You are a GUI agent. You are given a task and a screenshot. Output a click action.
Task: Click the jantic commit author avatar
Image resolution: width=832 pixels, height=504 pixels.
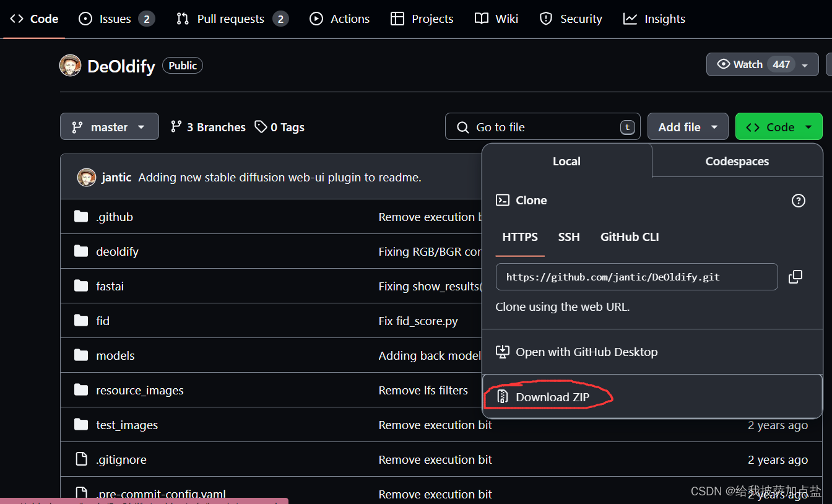pyautogui.click(x=87, y=177)
